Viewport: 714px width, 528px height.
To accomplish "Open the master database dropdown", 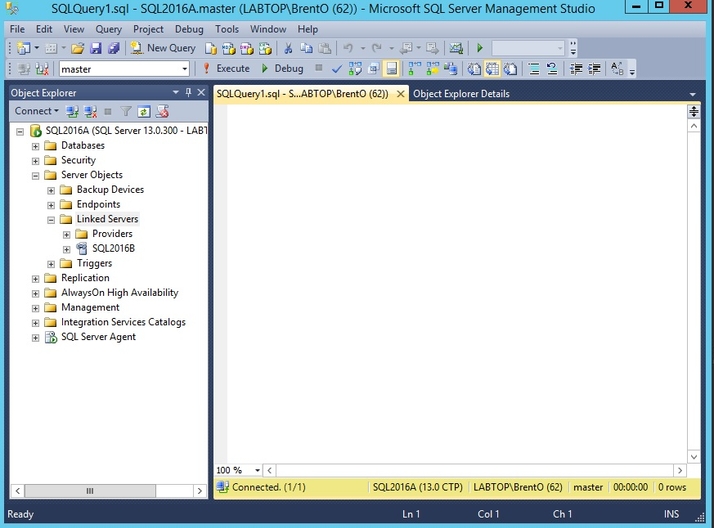I will point(184,69).
